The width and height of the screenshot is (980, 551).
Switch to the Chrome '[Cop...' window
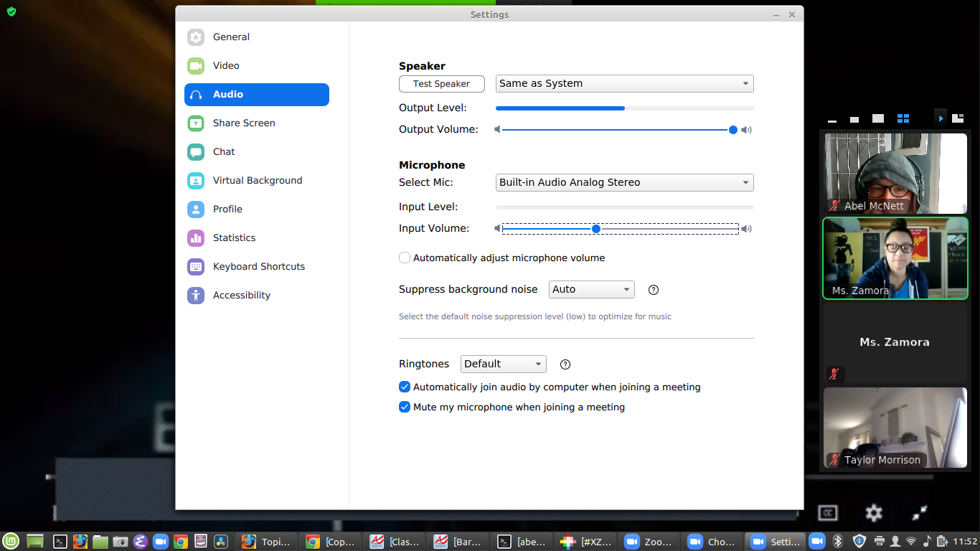331,542
